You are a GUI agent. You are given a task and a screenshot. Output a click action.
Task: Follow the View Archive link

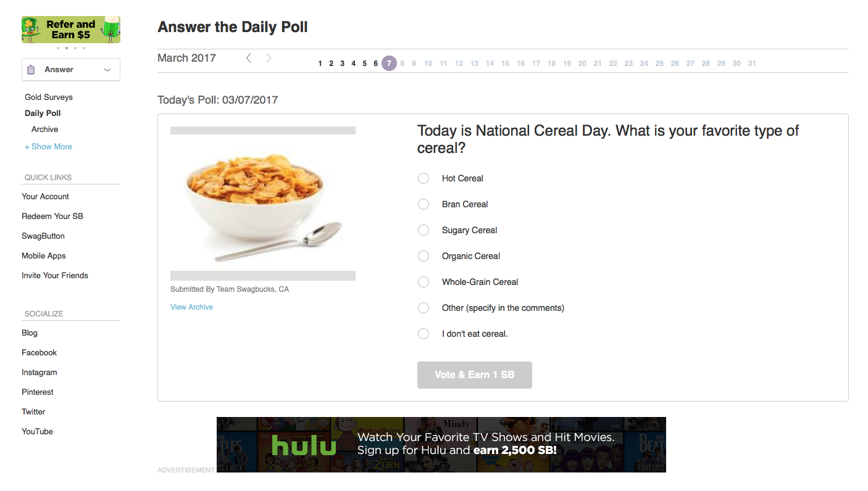(191, 307)
